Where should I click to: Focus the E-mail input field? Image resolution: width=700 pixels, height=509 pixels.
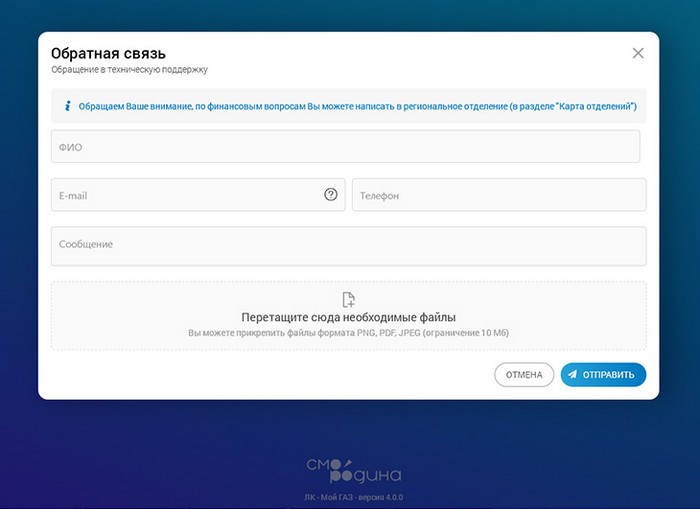(x=198, y=195)
